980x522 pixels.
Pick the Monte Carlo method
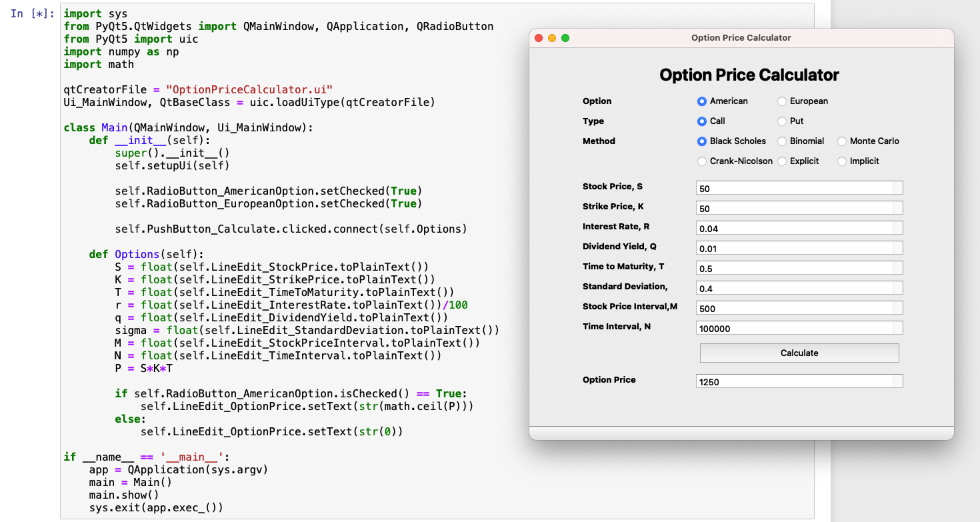[842, 141]
